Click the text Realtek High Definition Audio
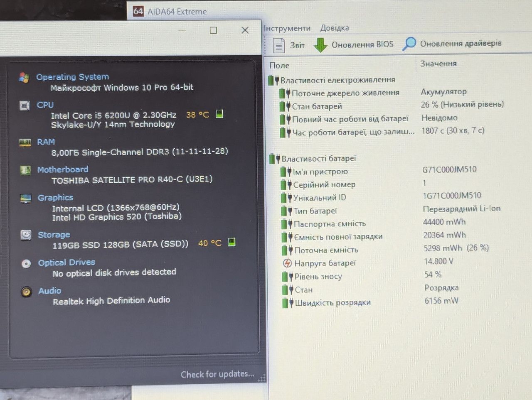Viewport: 532px width, 400px height. (111, 300)
